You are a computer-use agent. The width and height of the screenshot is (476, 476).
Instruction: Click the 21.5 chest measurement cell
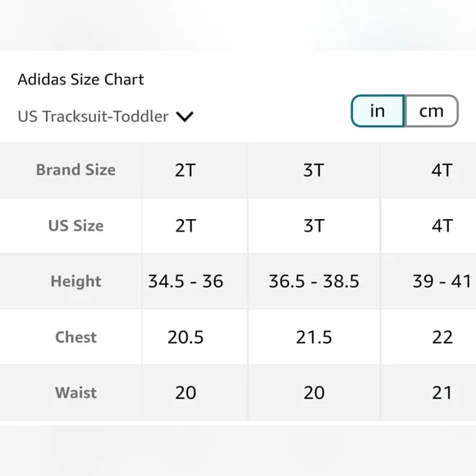[x=314, y=337]
